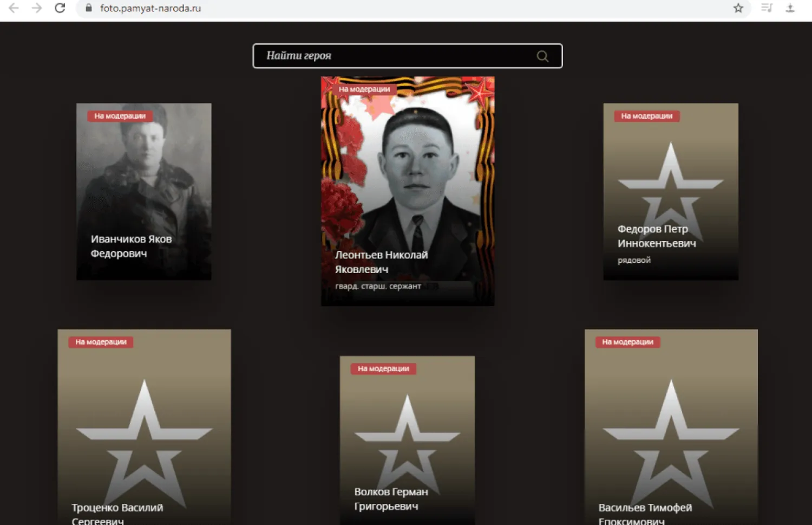Screen dimensions: 812x525
Task: Open the browser downloads icon
Action: 790,8
